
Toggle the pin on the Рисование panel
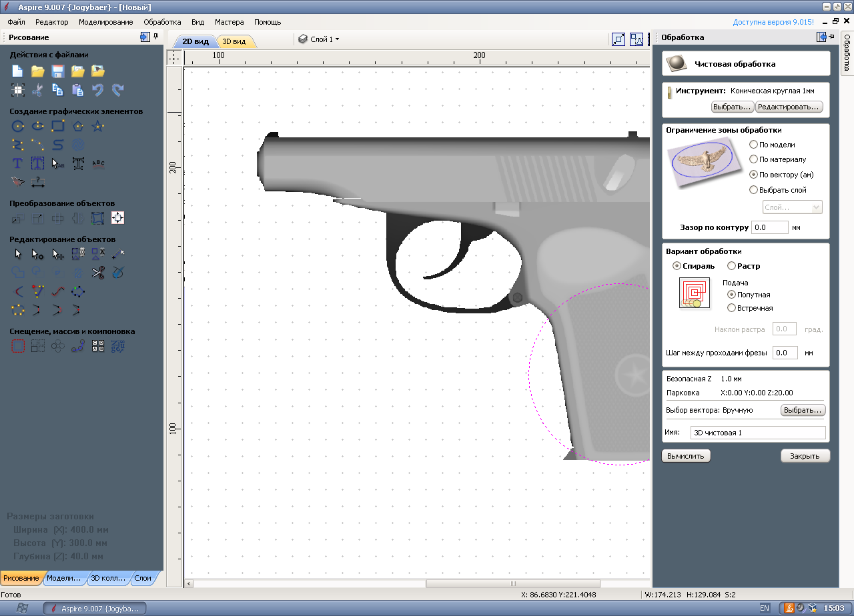[x=156, y=37]
